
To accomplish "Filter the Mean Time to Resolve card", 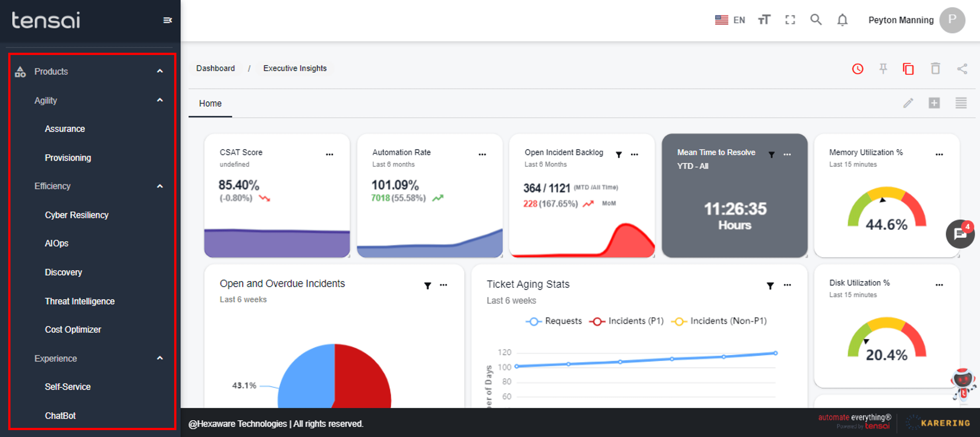I will [x=771, y=154].
